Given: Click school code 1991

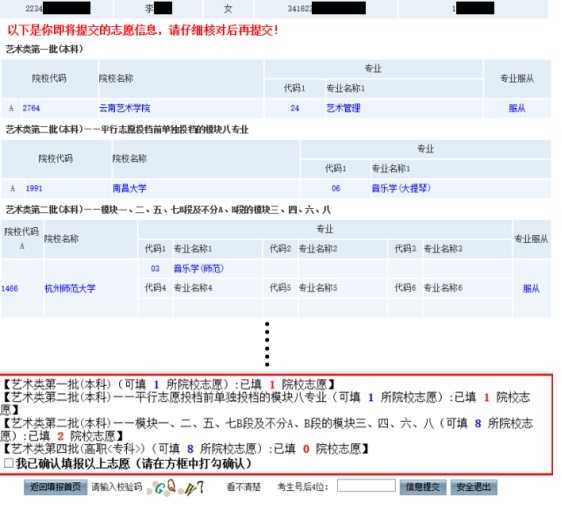Looking at the screenshot, I should pyautogui.click(x=34, y=188).
